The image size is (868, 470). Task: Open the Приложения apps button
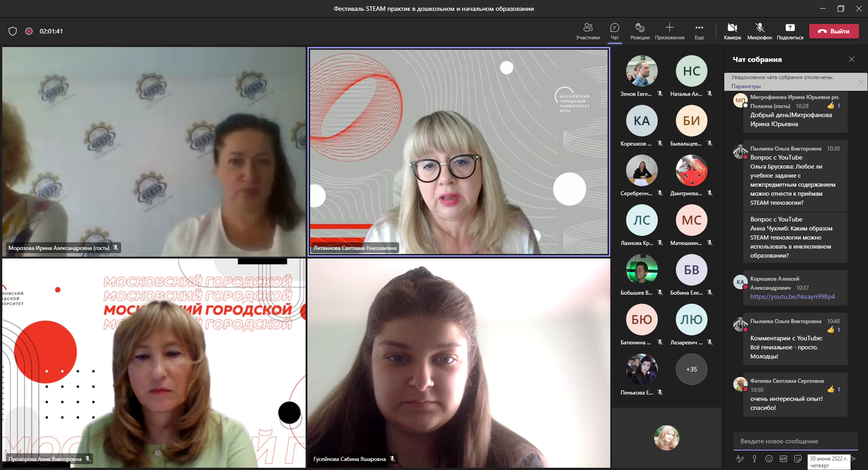670,31
